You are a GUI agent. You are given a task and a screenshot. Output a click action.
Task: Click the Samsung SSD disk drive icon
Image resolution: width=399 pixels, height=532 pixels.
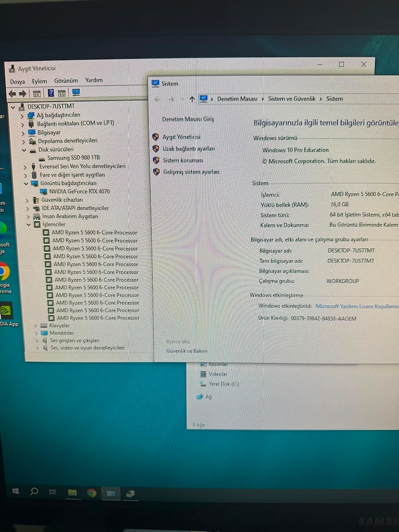point(42,158)
